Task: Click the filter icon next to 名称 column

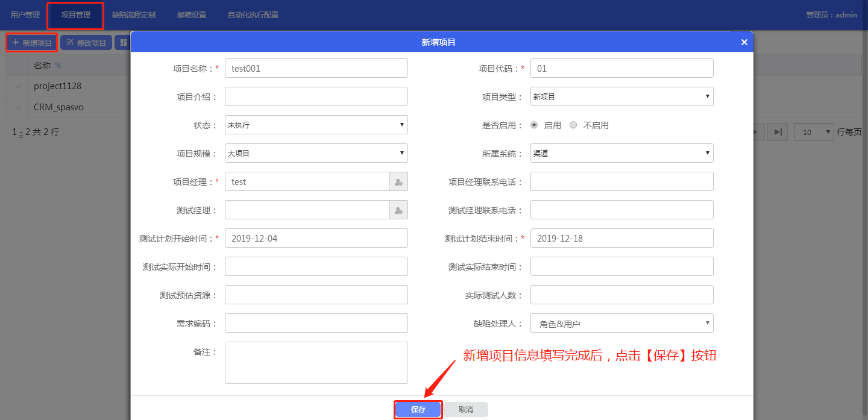Action: click(58, 65)
